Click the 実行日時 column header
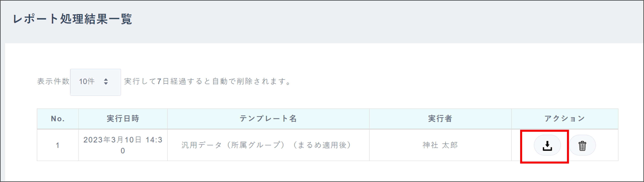644x182 pixels. (123, 119)
